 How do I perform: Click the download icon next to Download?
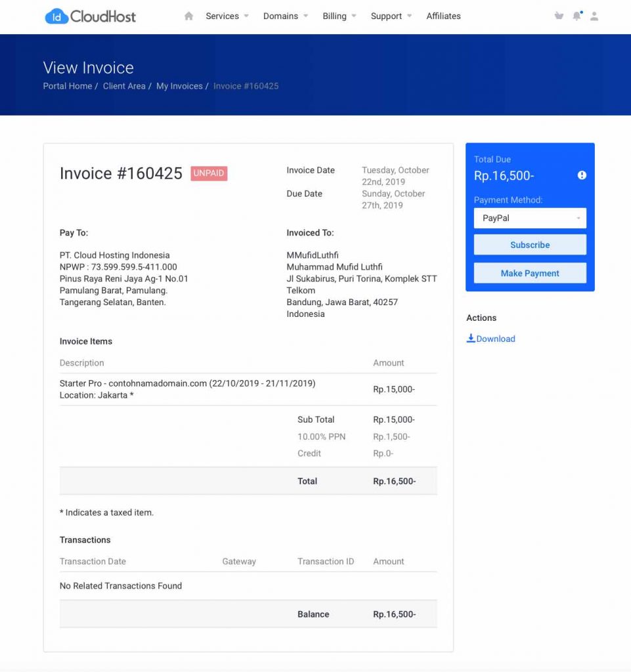471,338
